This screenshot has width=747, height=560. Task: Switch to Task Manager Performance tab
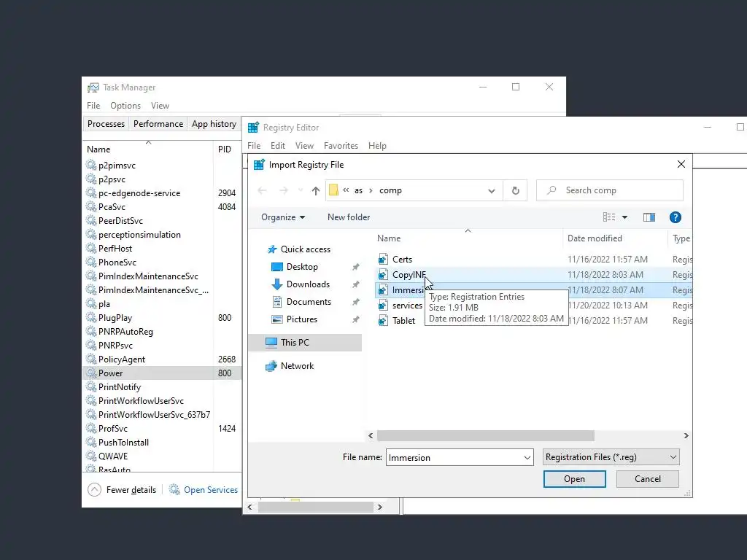point(158,124)
